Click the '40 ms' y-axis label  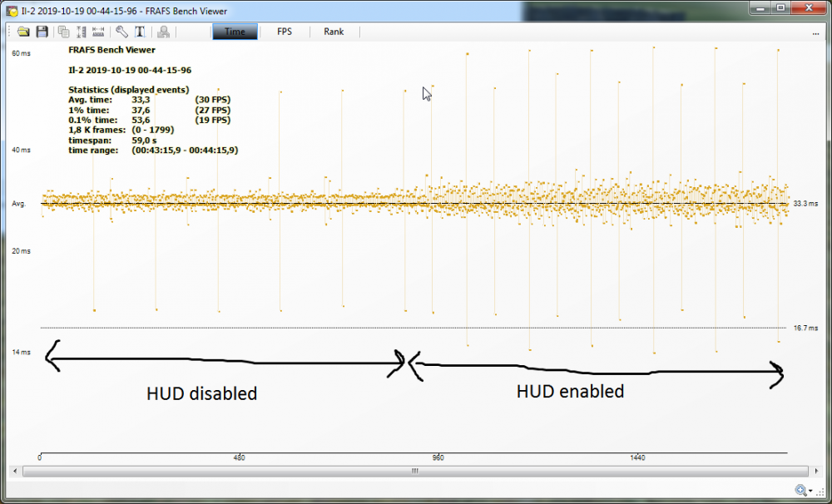[x=22, y=151]
